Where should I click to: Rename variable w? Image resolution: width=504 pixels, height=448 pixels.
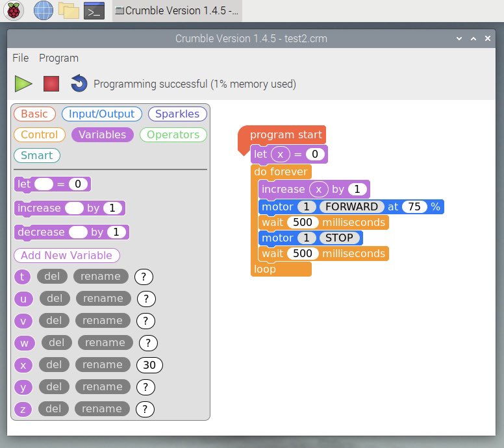(x=105, y=343)
